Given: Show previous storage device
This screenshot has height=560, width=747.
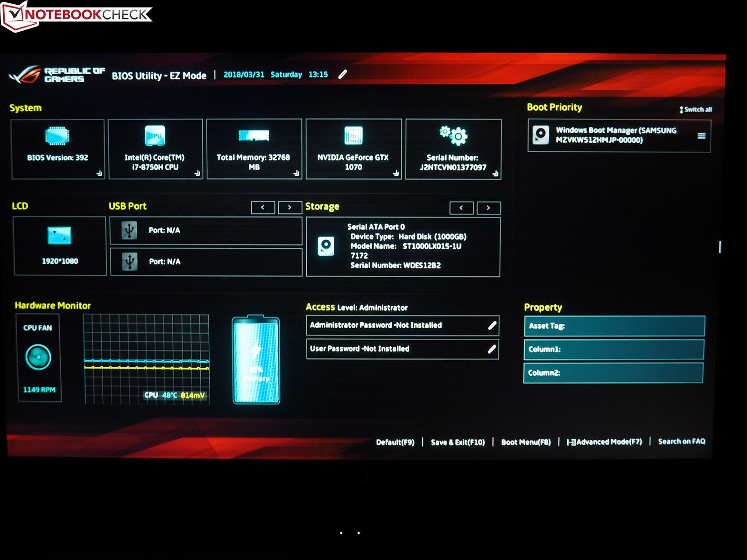Looking at the screenshot, I should (x=461, y=208).
